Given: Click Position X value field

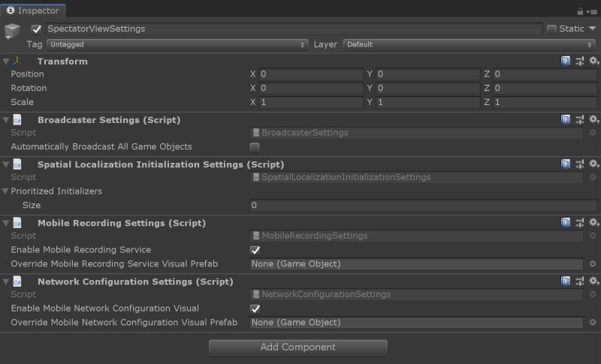Looking at the screenshot, I should tap(311, 74).
